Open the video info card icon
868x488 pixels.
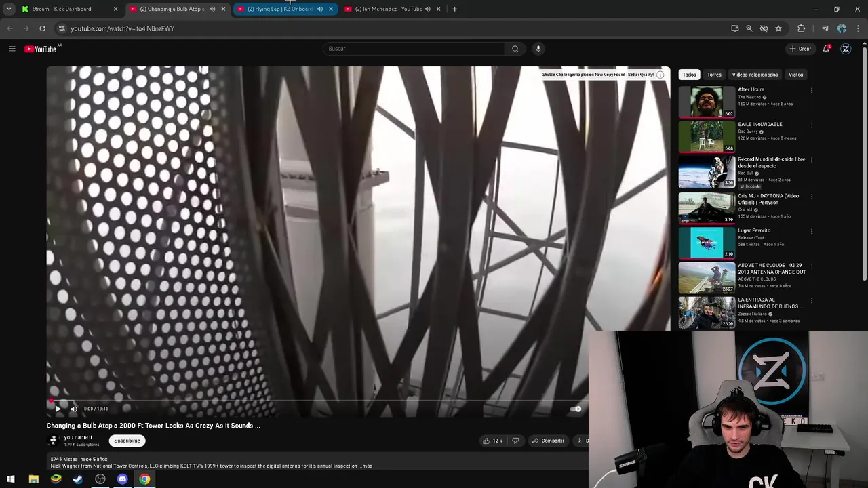point(660,75)
